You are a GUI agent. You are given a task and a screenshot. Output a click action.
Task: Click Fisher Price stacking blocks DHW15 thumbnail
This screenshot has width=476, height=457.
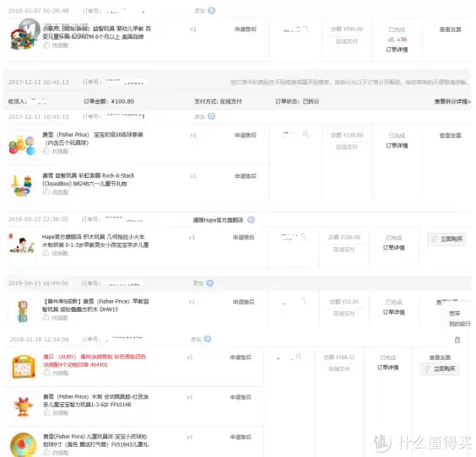click(23, 310)
